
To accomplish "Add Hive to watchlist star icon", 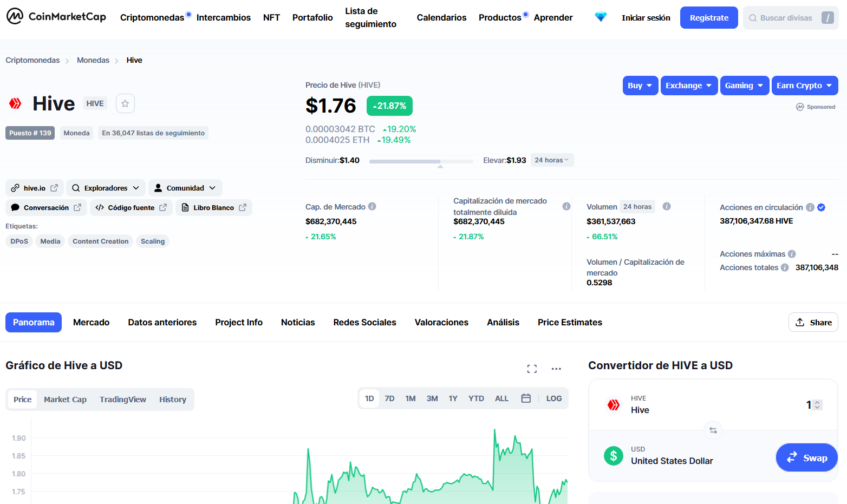I will [x=125, y=103].
